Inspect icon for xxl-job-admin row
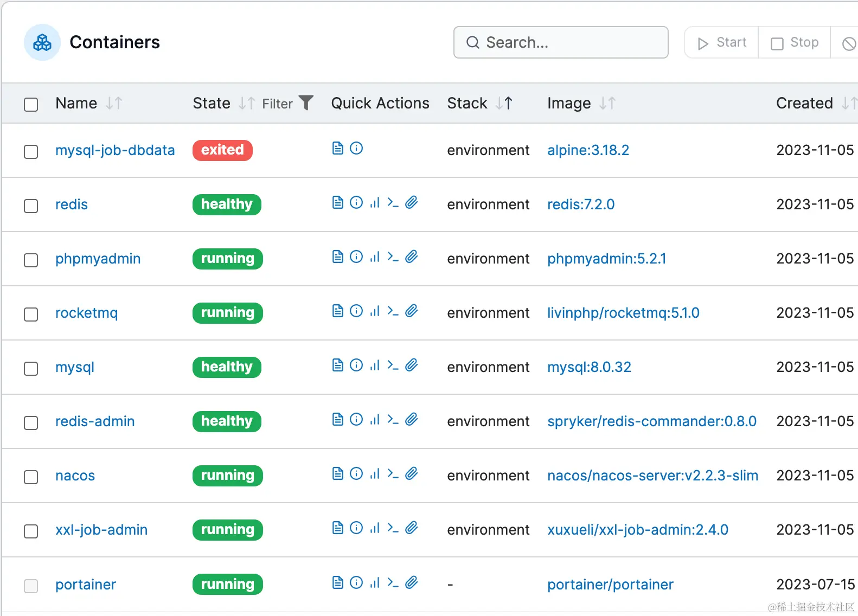This screenshot has width=858, height=616. point(356,528)
